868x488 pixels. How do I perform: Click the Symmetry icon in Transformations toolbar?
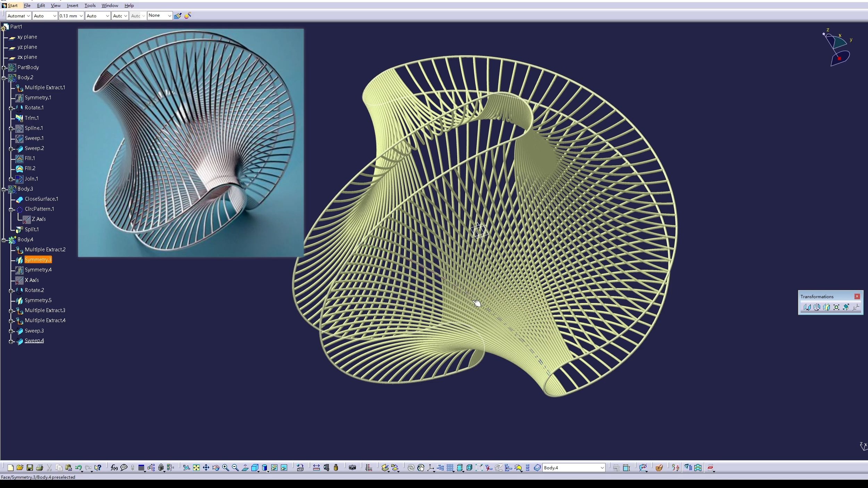tap(826, 307)
